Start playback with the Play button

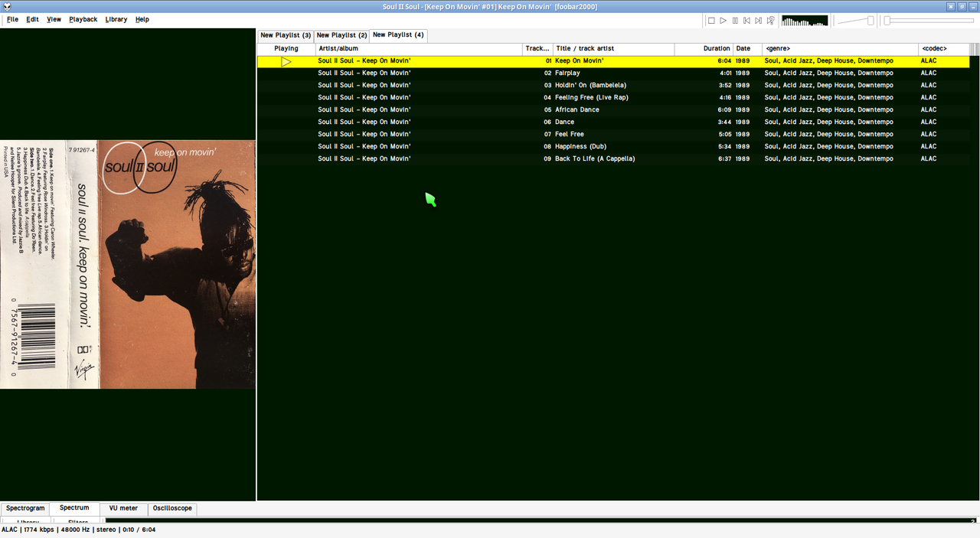pos(723,21)
